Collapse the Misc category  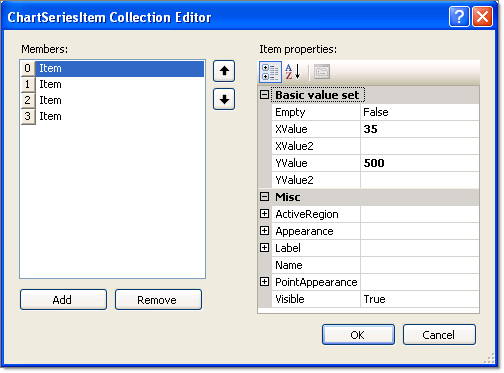[264, 197]
